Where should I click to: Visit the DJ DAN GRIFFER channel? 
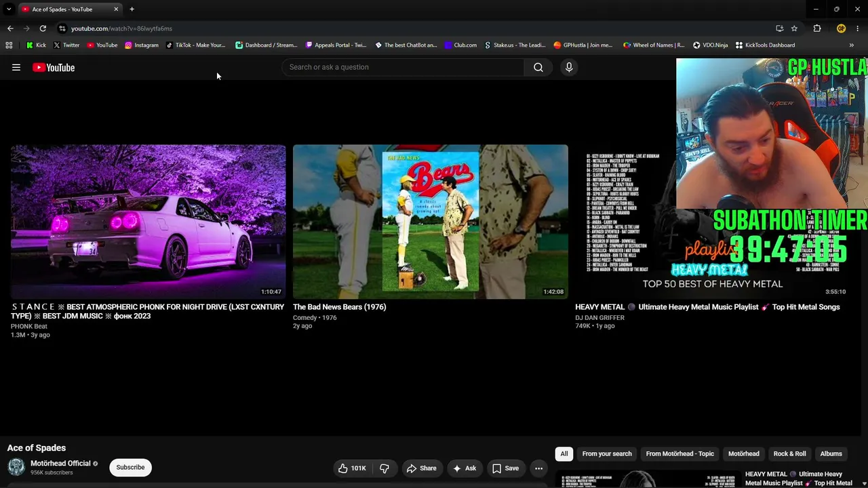(599, 317)
